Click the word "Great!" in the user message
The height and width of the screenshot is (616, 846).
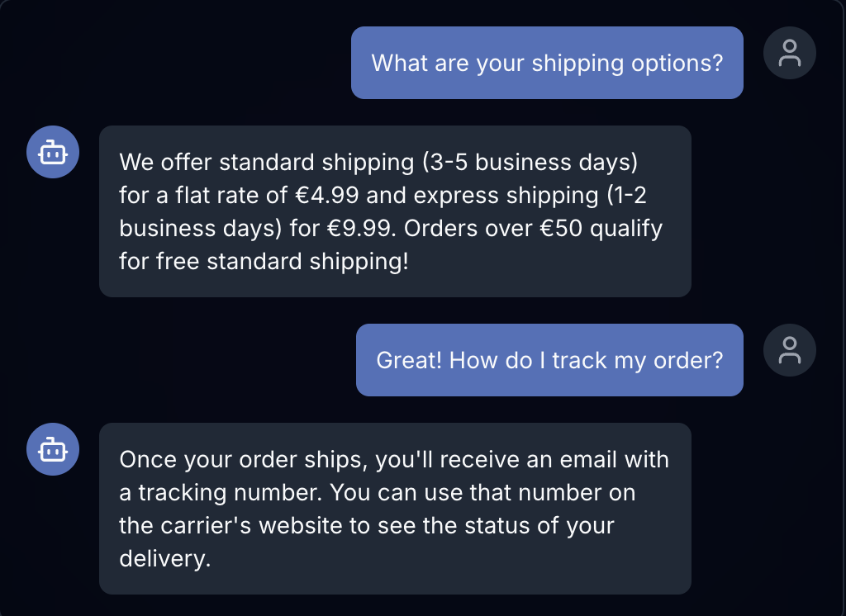[409, 360]
